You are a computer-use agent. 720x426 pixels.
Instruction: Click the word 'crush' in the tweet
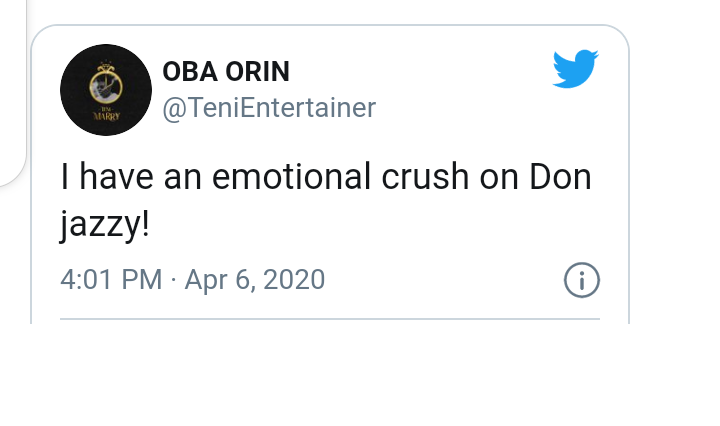point(425,177)
